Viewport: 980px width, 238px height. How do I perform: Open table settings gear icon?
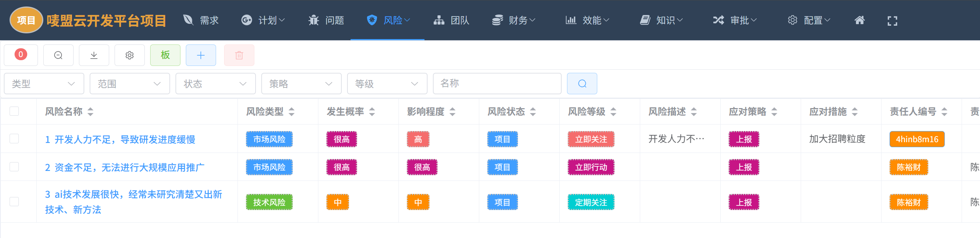tap(129, 55)
